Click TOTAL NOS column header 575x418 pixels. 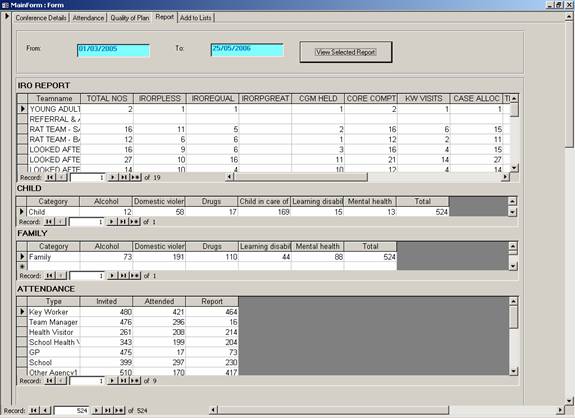click(107, 99)
